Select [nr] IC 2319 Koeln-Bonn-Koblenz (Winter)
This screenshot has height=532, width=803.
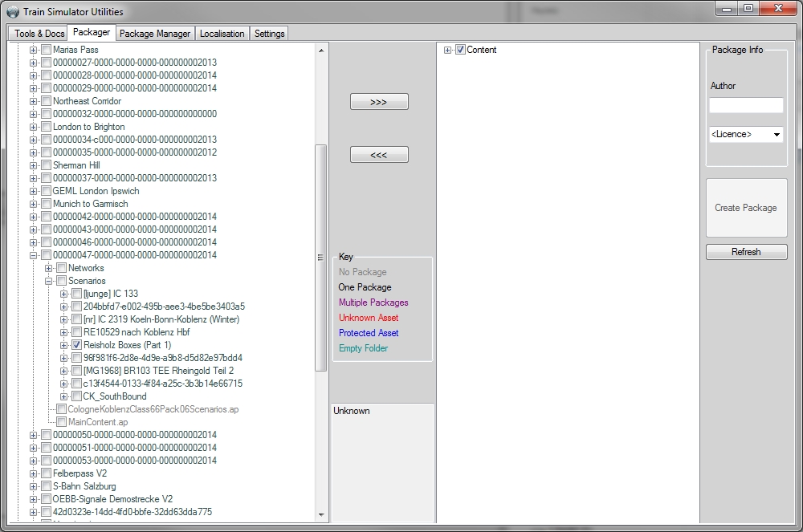(x=161, y=319)
